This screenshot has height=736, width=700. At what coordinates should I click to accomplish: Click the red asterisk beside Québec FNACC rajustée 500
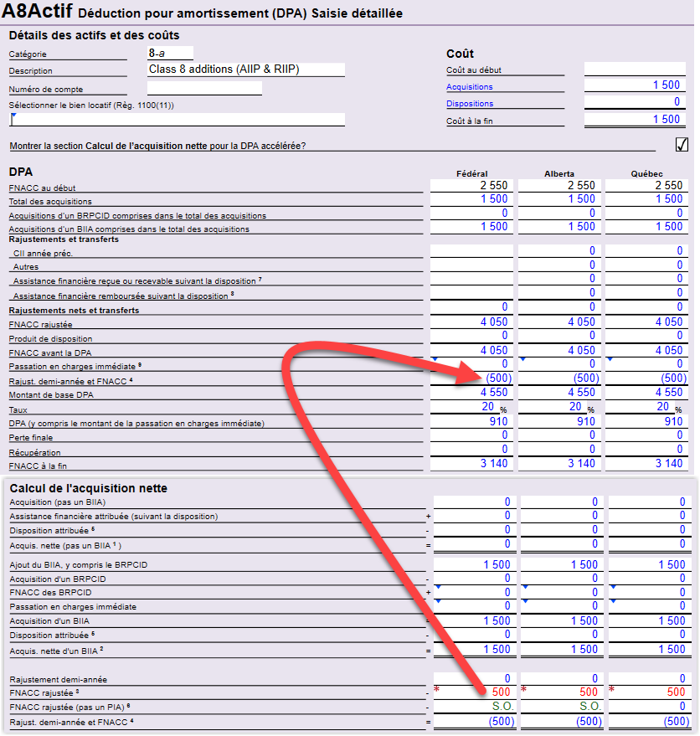pos(612,690)
